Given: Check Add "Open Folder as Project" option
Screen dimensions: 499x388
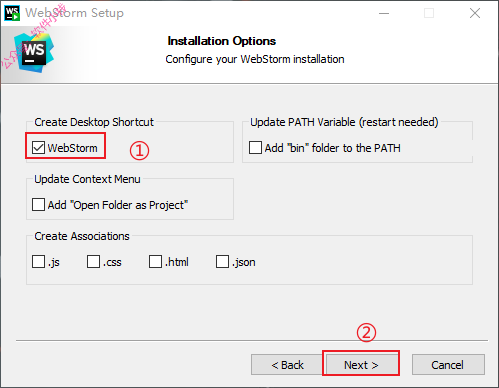Looking at the screenshot, I should (38, 205).
